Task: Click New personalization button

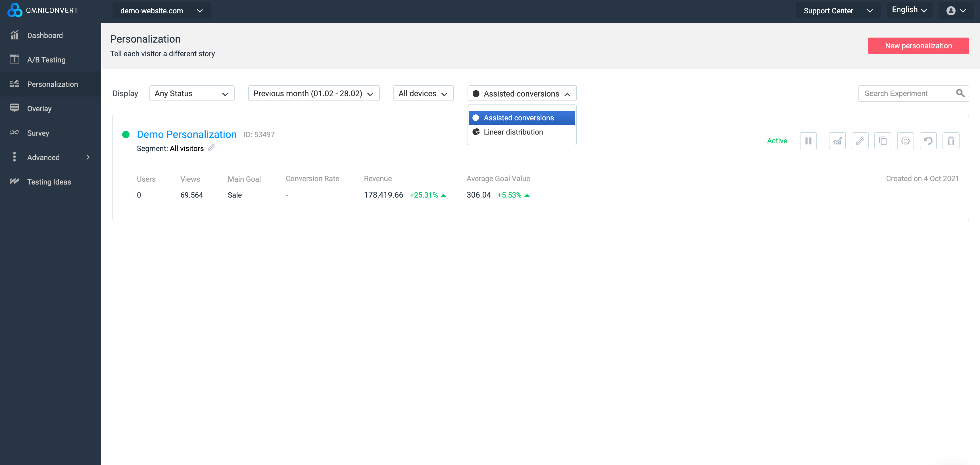Action: click(918, 46)
